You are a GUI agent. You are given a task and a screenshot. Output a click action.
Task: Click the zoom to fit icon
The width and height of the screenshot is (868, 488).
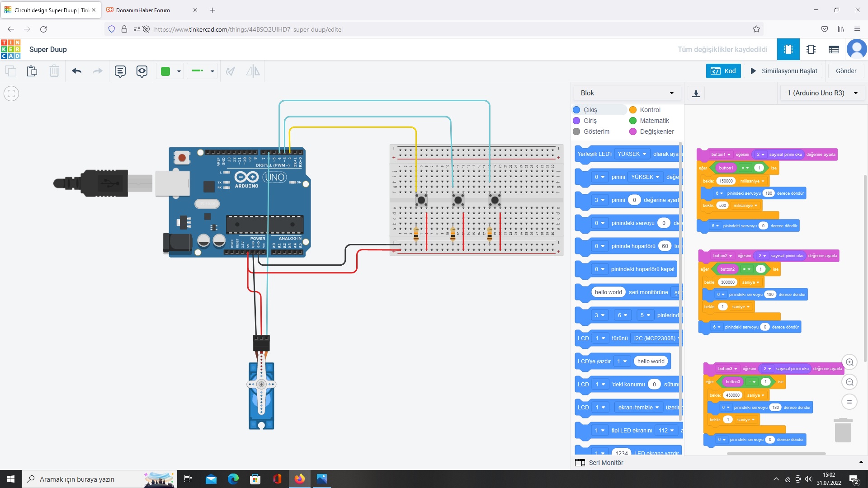point(11,94)
